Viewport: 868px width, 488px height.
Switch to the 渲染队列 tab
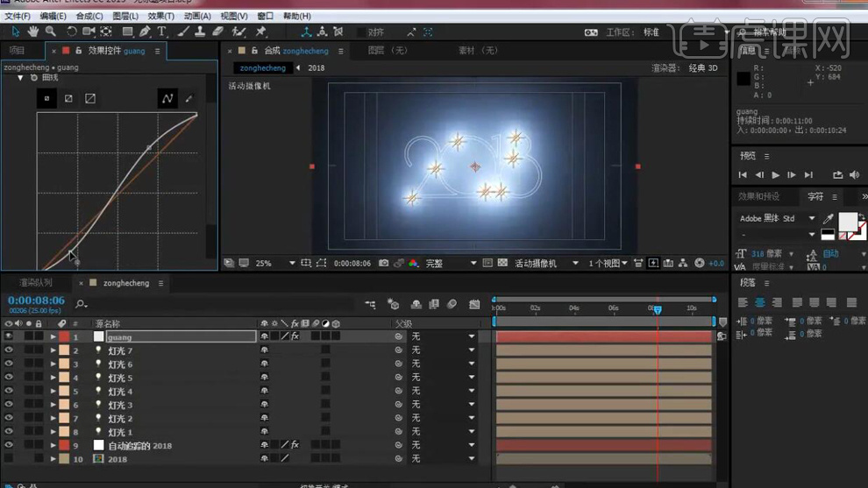point(36,283)
